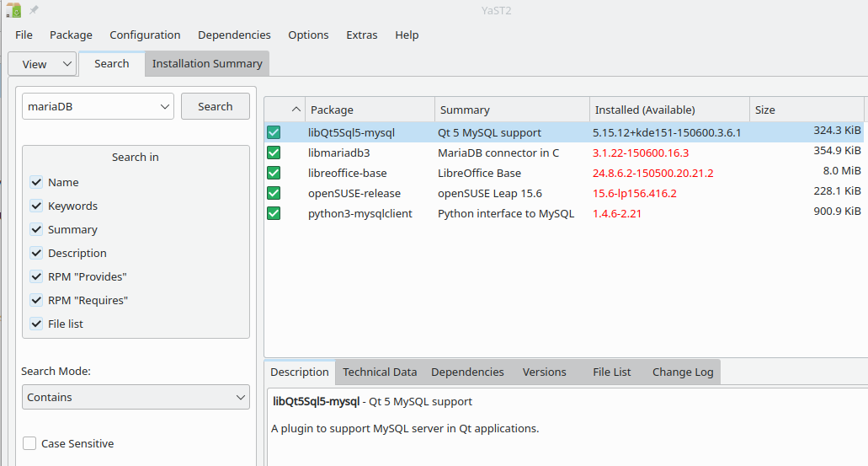This screenshot has height=466, width=868.
Task: Open the Help menu
Action: (x=407, y=35)
